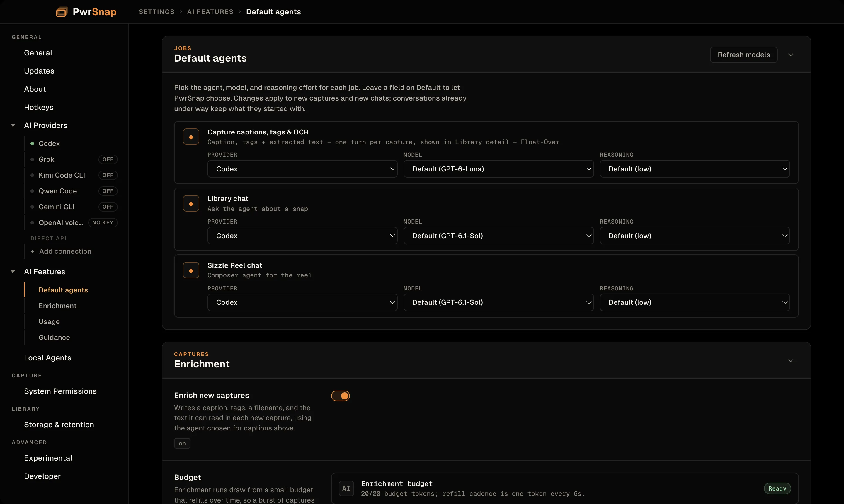Viewport: 844px width, 504px height.
Task: Click the plus icon beside Add connection
Action: pyautogui.click(x=32, y=251)
